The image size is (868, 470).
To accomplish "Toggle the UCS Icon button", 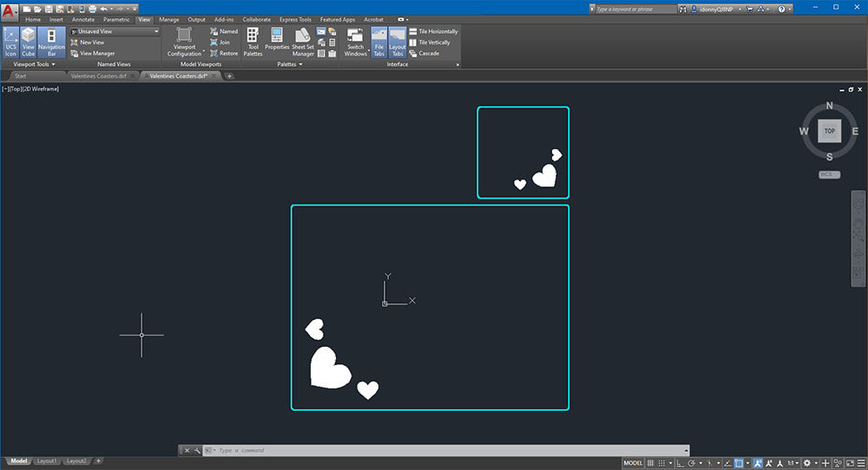I will [x=11, y=42].
